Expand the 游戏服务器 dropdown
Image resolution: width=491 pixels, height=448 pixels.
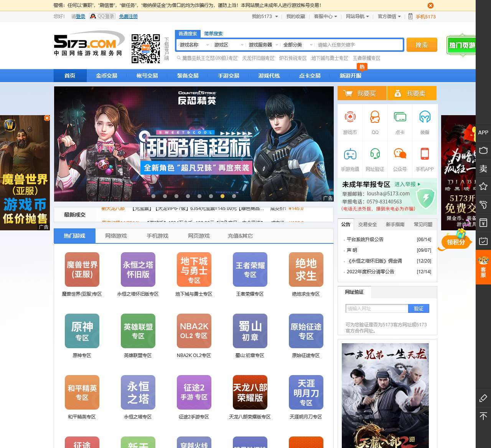coord(263,45)
